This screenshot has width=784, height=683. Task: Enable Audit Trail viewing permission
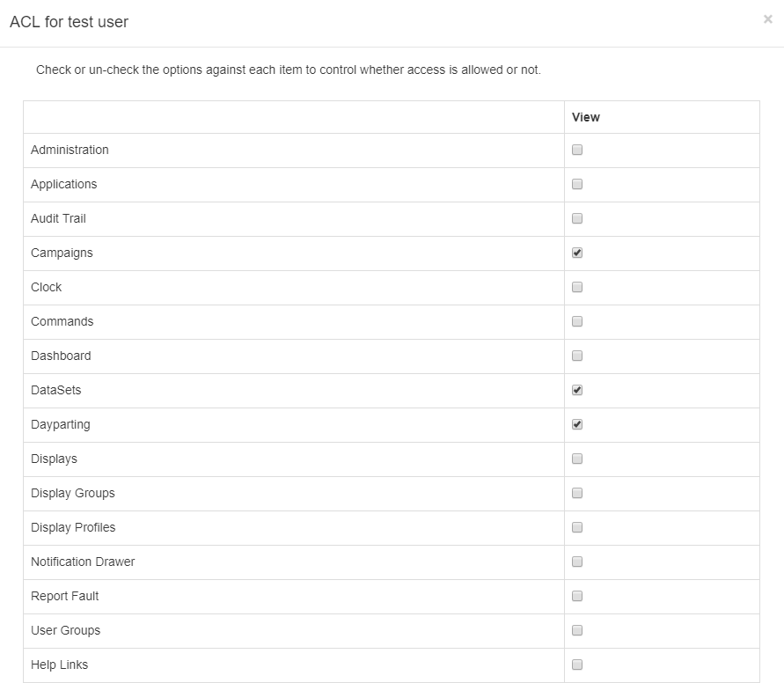(577, 218)
